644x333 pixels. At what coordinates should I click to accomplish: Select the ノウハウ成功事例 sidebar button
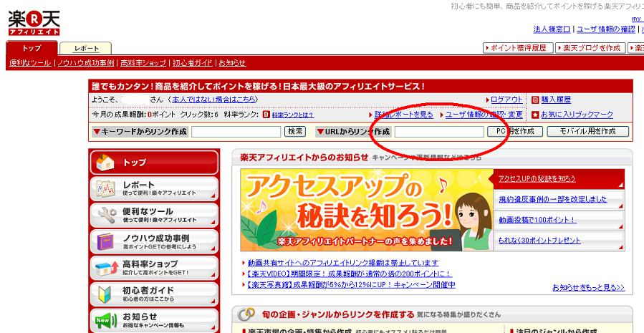coord(154,241)
